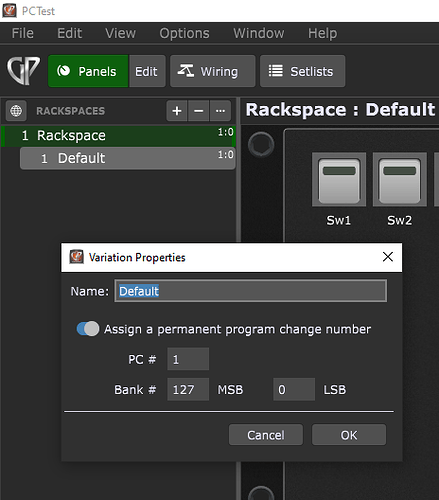The image size is (439, 500).
Task: Click the globe icon beside RACKSPACES
Action: (x=16, y=111)
